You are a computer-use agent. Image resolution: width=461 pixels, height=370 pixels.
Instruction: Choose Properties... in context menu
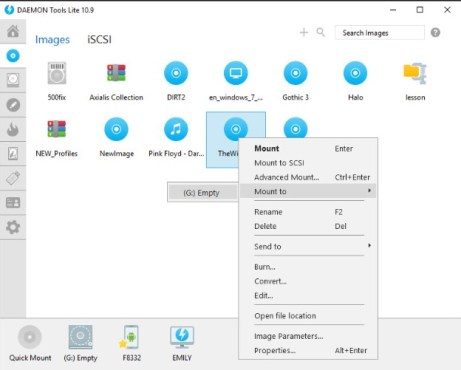pyautogui.click(x=308, y=351)
